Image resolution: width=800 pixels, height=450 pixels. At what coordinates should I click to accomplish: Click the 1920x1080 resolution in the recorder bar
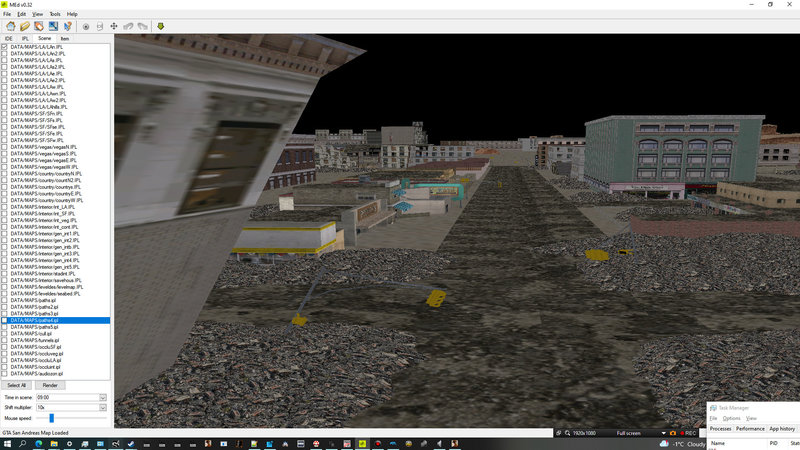pos(584,433)
